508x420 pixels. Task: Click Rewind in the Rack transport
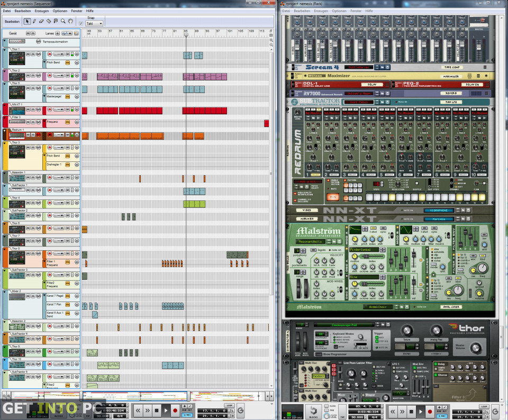click(x=393, y=412)
